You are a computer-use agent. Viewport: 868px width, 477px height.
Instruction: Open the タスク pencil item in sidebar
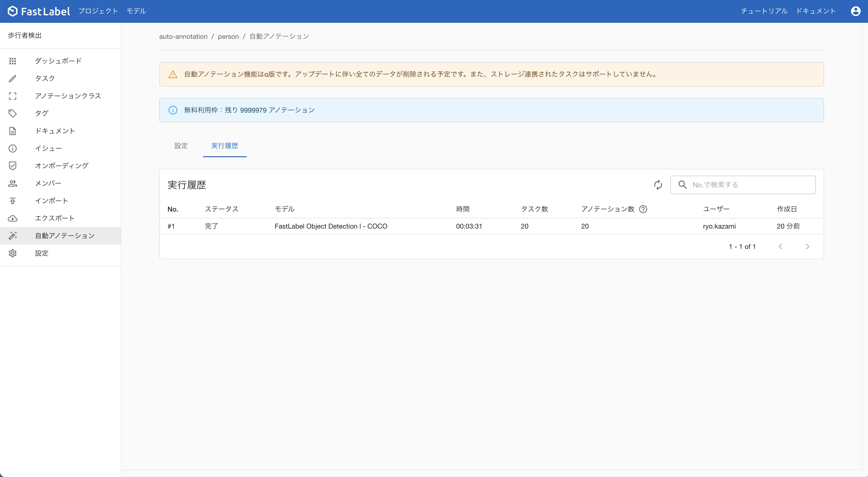click(x=45, y=78)
